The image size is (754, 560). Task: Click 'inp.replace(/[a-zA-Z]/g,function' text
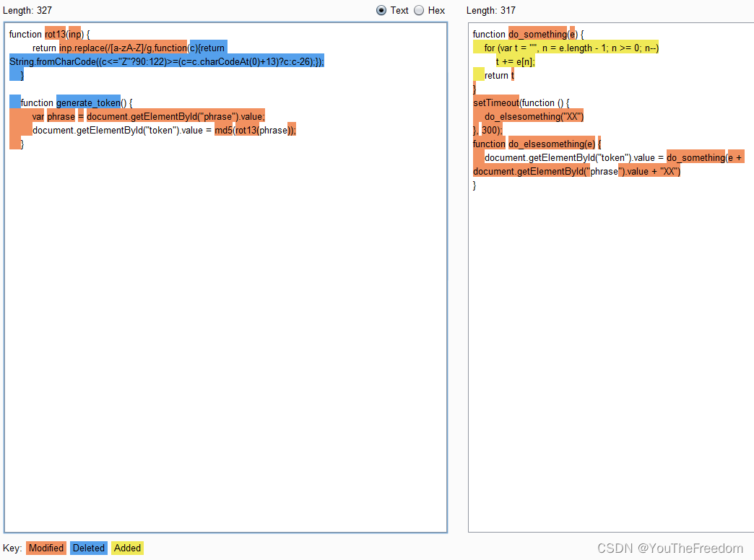tap(123, 48)
